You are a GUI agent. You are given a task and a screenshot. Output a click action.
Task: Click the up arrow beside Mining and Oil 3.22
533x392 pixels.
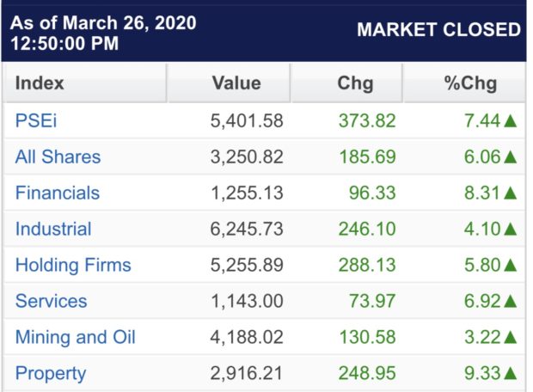[x=511, y=337]
